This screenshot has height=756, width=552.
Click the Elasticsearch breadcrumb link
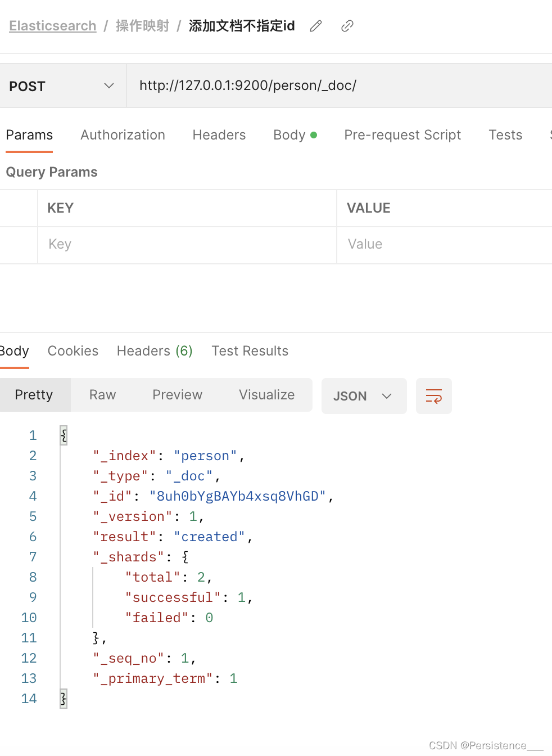53,26
